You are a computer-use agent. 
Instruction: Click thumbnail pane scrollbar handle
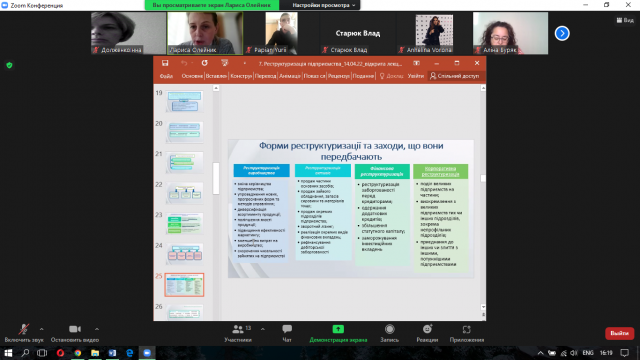(216, 178)
